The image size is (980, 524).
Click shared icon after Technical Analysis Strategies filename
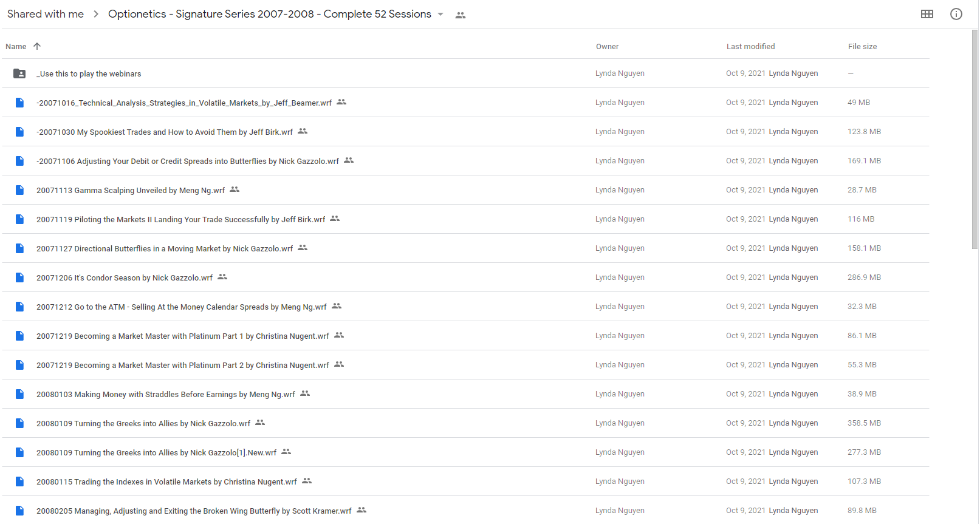point(341,102)
